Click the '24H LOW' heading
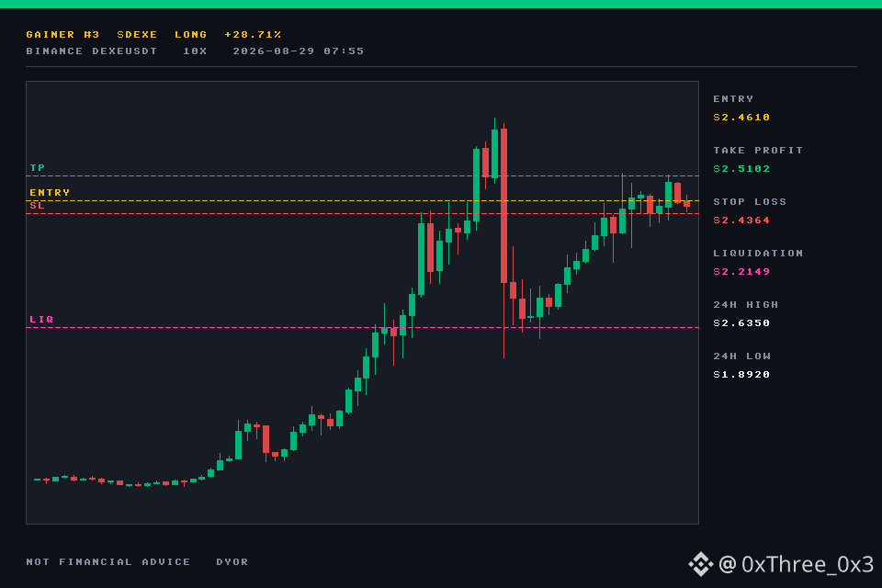 coord(741,356)
